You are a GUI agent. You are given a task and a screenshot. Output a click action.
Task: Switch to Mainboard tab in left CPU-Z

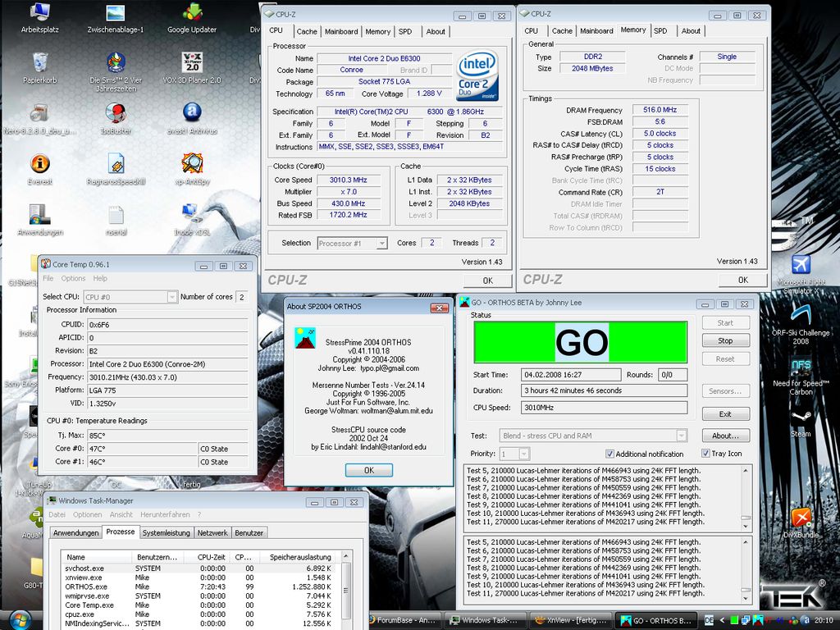[x=341, y=32]
